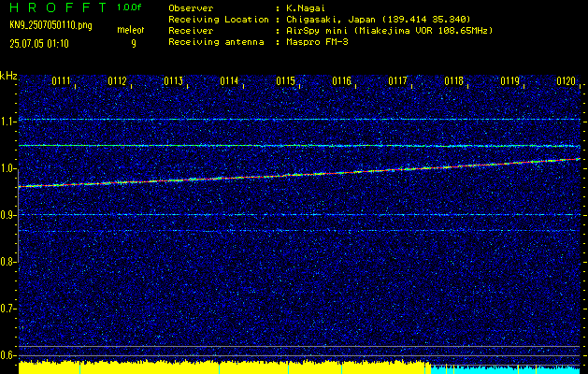
Task: Click the HROFFT title text
Action: [58, 7]
